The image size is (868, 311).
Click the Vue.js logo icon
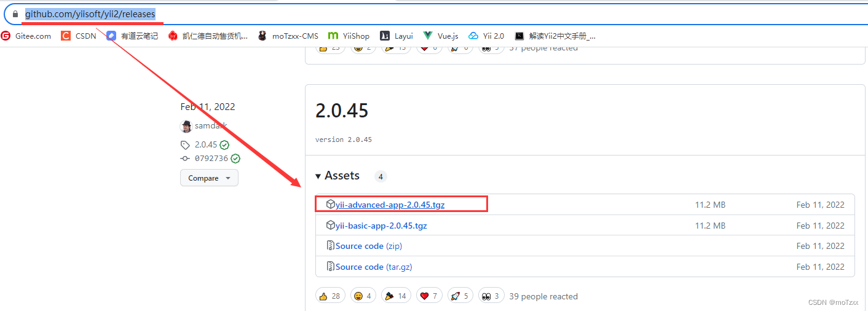[x=428, y=36]
